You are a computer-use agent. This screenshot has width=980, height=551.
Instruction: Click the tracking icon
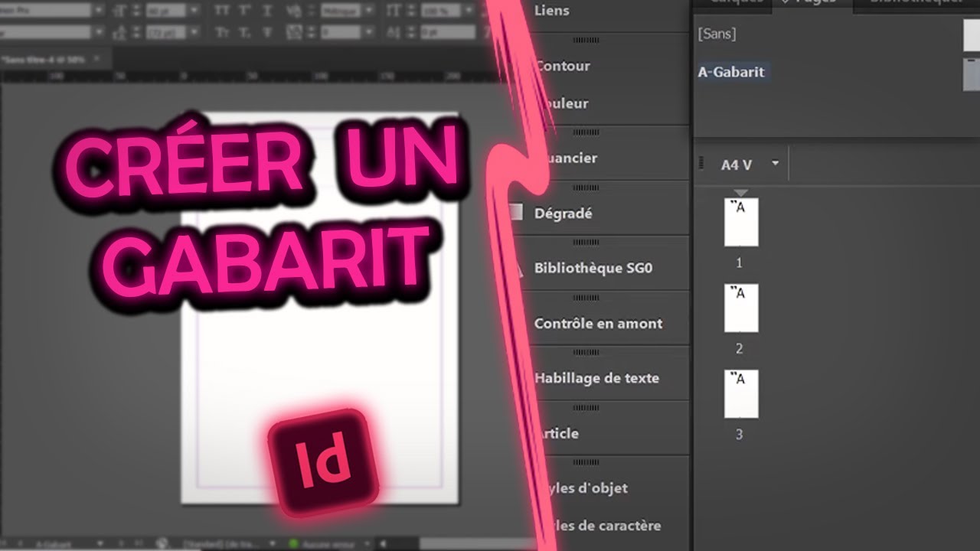(294, 32)
